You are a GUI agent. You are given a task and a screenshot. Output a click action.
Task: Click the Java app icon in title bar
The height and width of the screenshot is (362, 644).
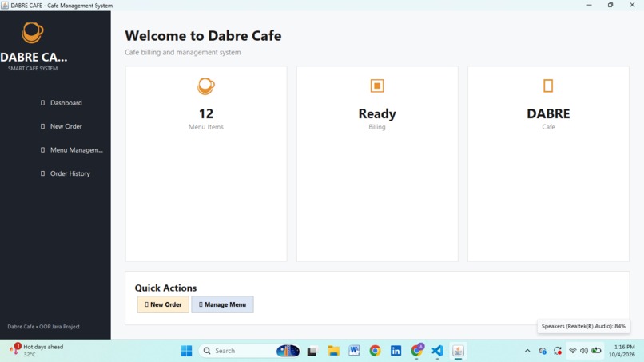[x=5, y=6]
